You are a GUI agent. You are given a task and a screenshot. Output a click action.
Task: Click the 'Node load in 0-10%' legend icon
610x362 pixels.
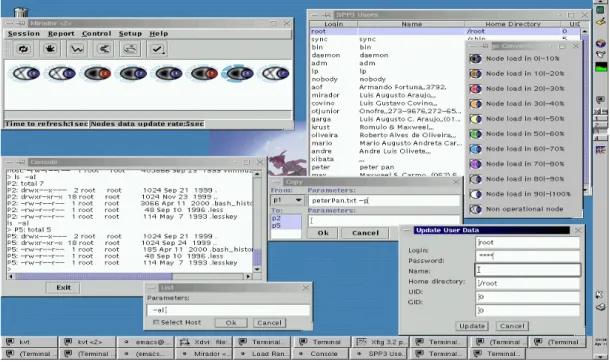pyautogui.click(x=475, y=59)
